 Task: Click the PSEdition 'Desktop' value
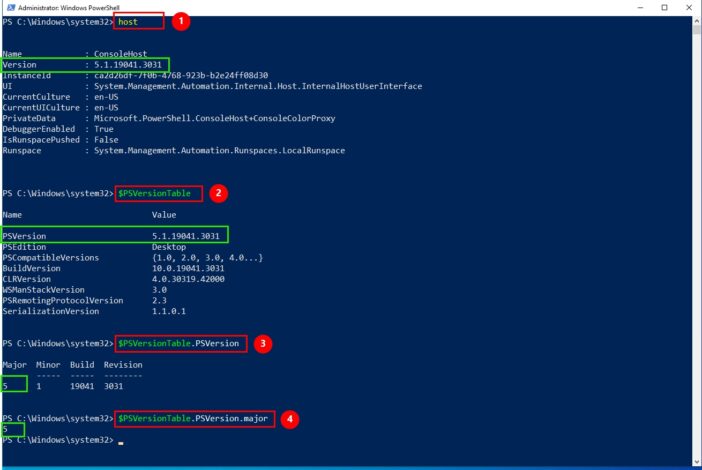pos(169,247)
